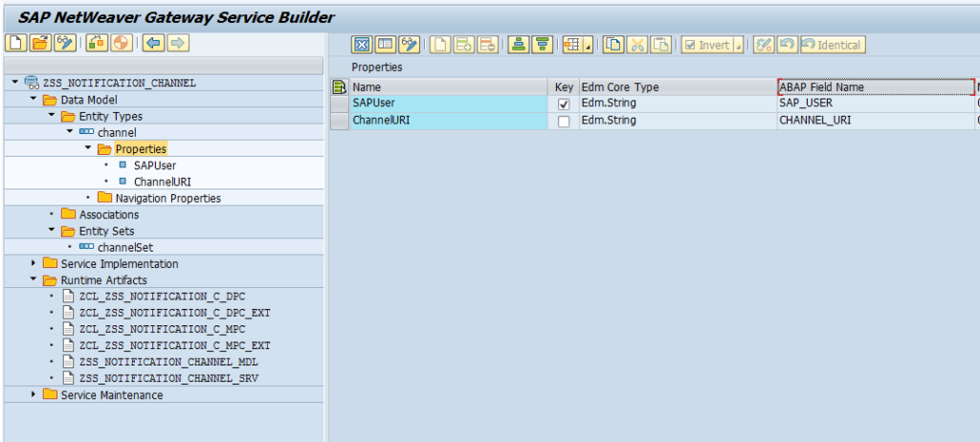Collapse the Entity Sets folder
The width and height of the screenshot is (980, 442).
[52, 231]
